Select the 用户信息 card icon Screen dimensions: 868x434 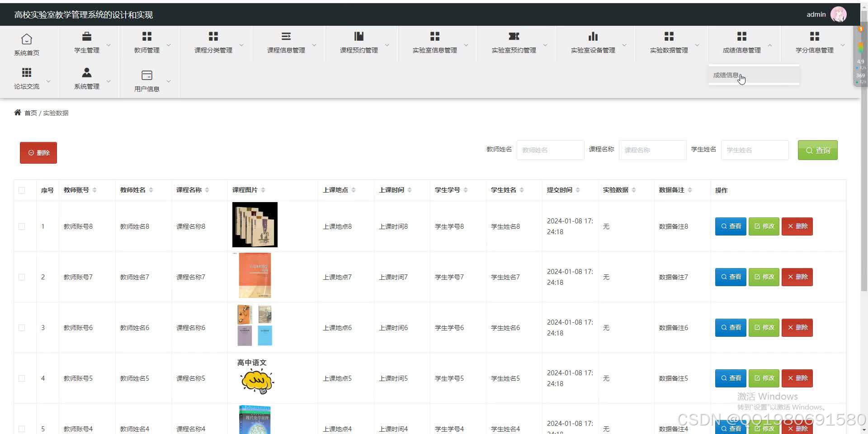(x=146, y=75)
